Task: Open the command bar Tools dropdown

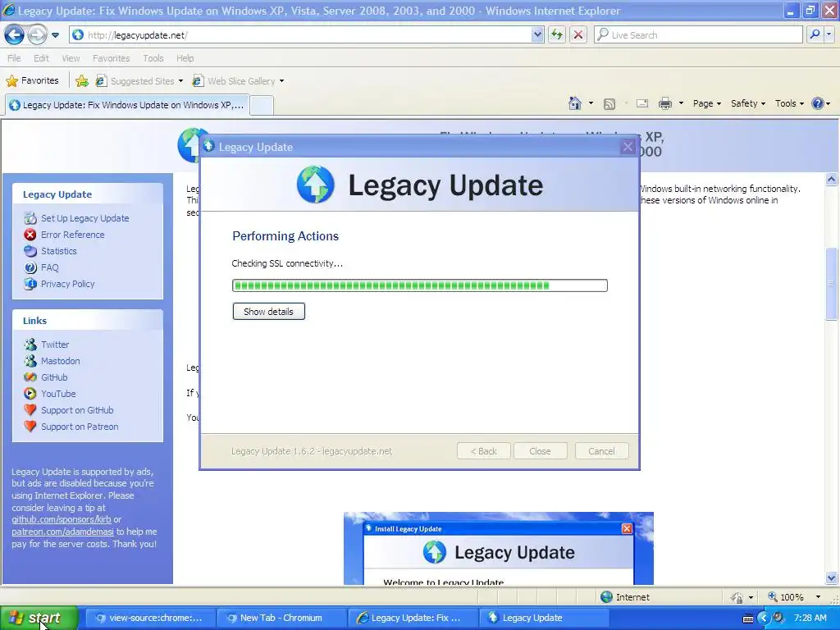Action: coord(789,103)
